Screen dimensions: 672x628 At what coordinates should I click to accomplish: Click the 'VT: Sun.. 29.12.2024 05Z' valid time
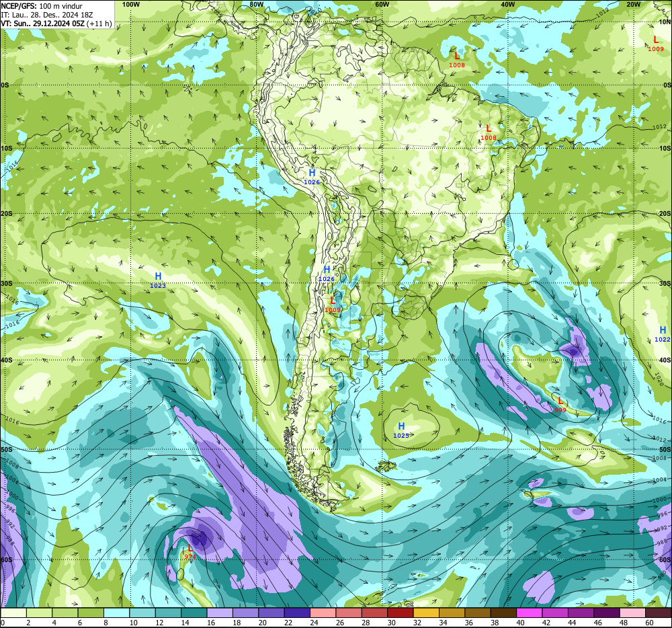click(x=43, y=24)
